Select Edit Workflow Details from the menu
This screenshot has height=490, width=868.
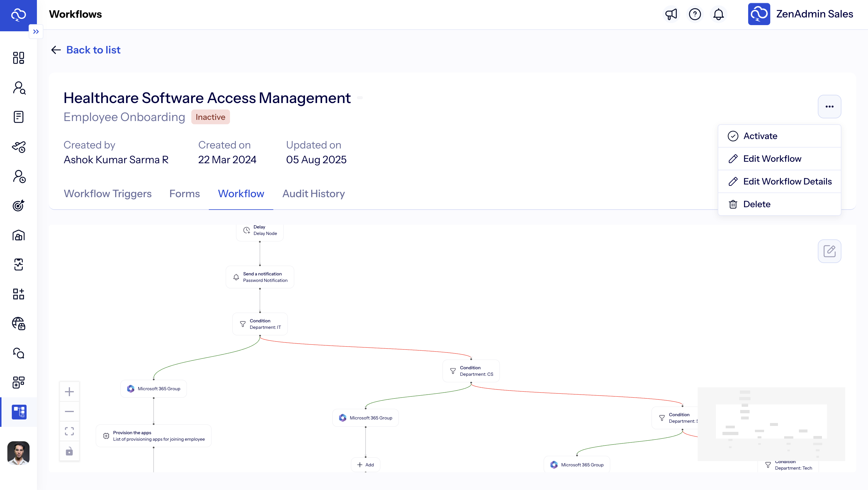pos(787,181)
